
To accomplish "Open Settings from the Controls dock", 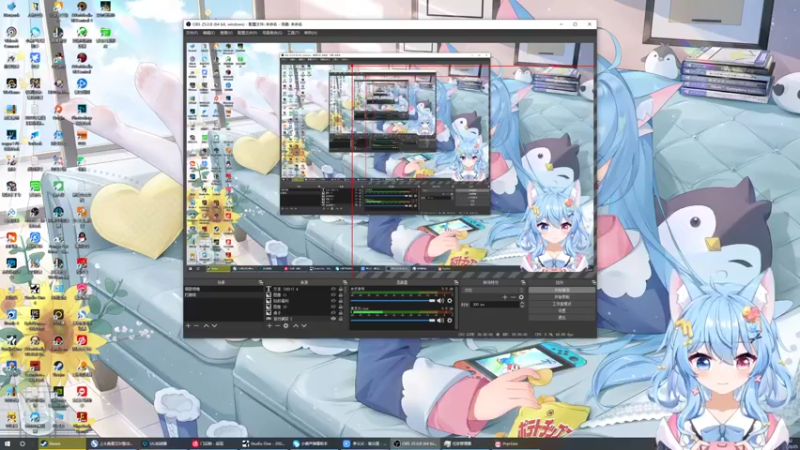I will 561,310.
